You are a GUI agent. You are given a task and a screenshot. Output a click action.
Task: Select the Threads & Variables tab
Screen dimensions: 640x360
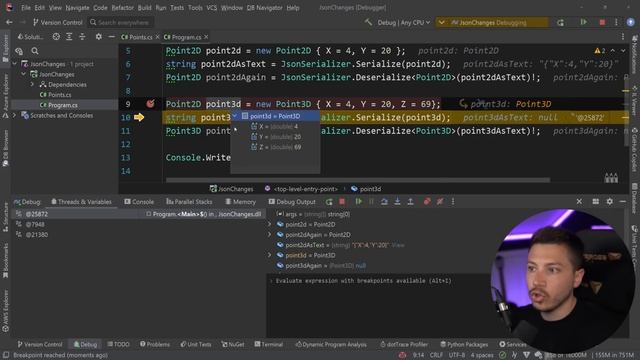(81, 202)
